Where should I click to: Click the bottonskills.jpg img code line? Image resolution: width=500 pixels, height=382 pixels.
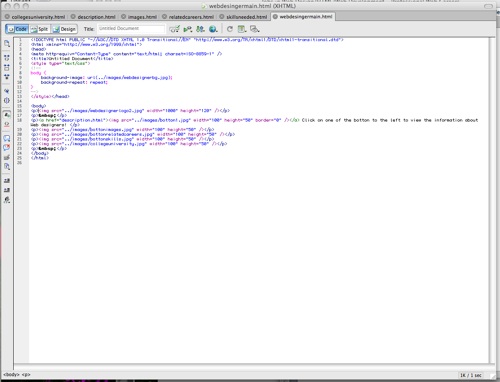point(122,139)
